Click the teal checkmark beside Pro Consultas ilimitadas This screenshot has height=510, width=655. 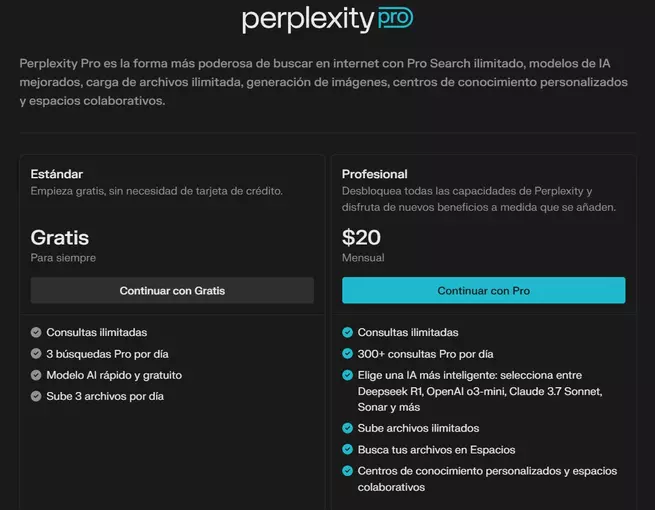(x=347, y=332)
